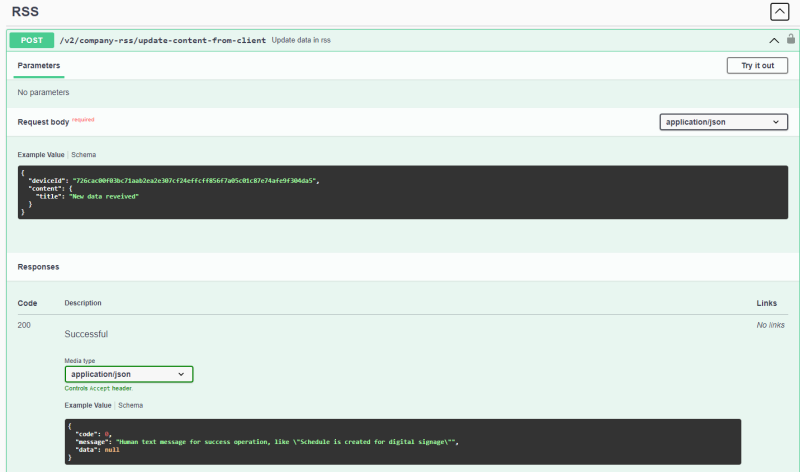The image size is (800, 472).
Task: Switch to Schema tab in Responses section
Action: (x=130, y=405)
